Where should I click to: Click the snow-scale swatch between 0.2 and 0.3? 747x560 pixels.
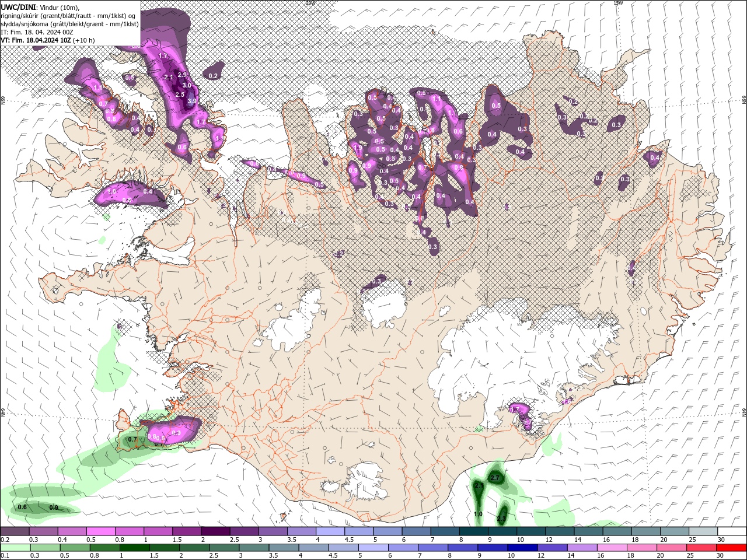coord(15,531)
